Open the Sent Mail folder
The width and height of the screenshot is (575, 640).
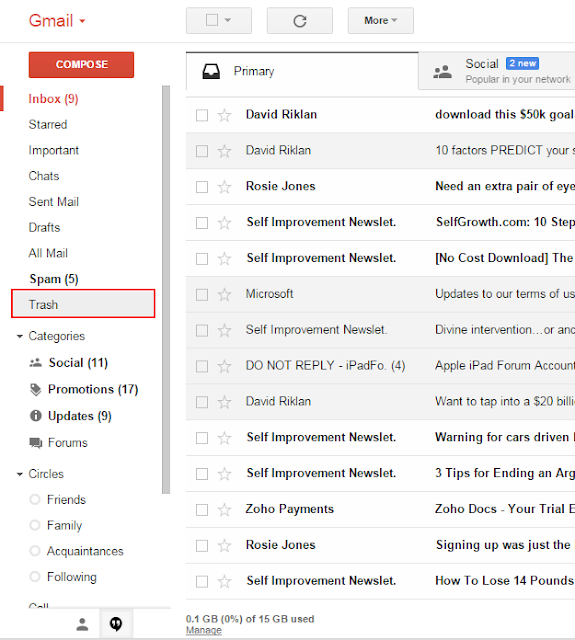53,202
